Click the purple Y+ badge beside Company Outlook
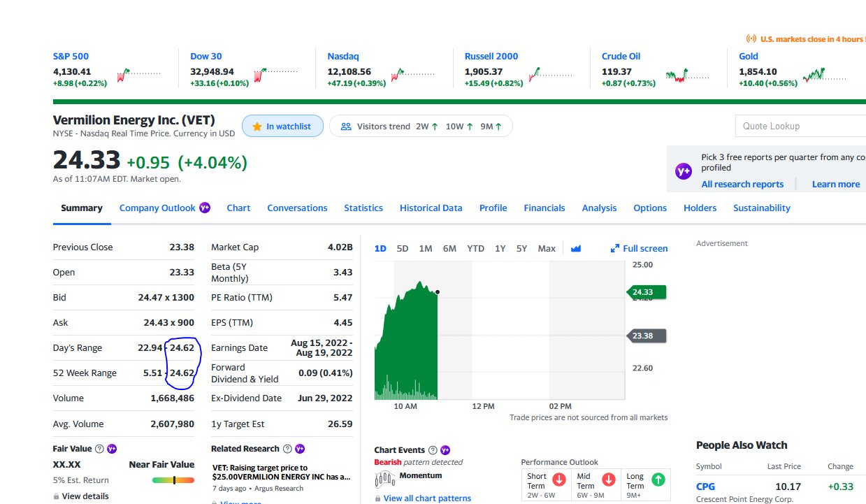 pos(205,208)
